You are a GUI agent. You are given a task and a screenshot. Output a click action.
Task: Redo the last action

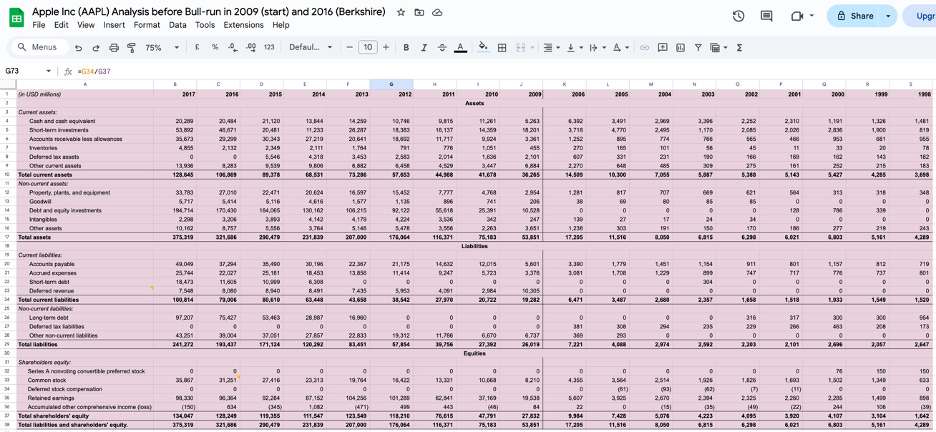click(x=96, y=47)
